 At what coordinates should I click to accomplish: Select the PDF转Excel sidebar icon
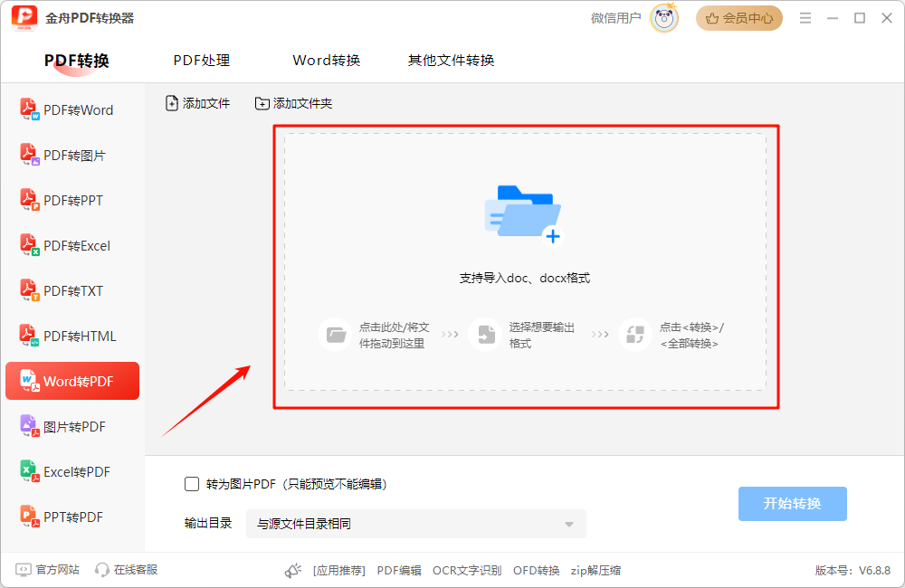(x=30, y=245)
